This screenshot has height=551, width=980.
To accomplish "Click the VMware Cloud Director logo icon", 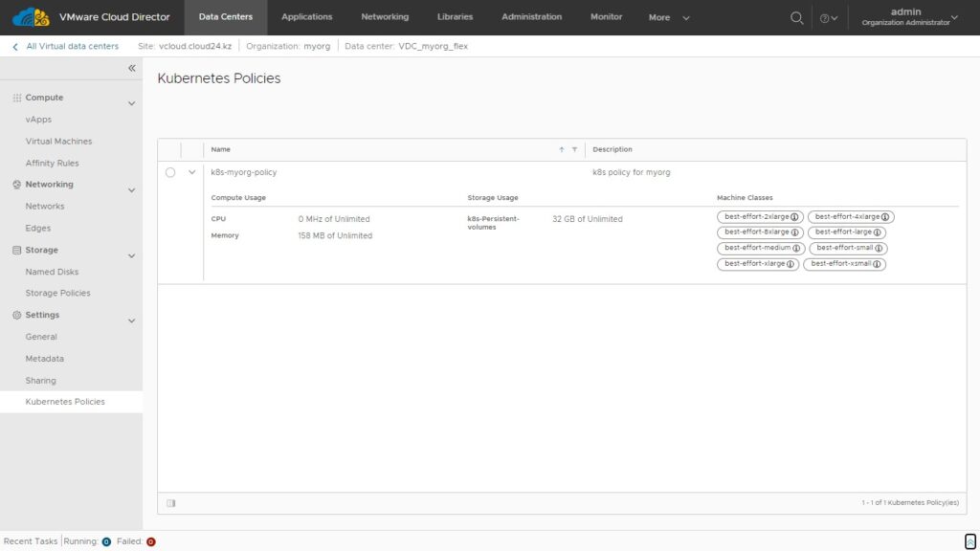I will (31, 17).
